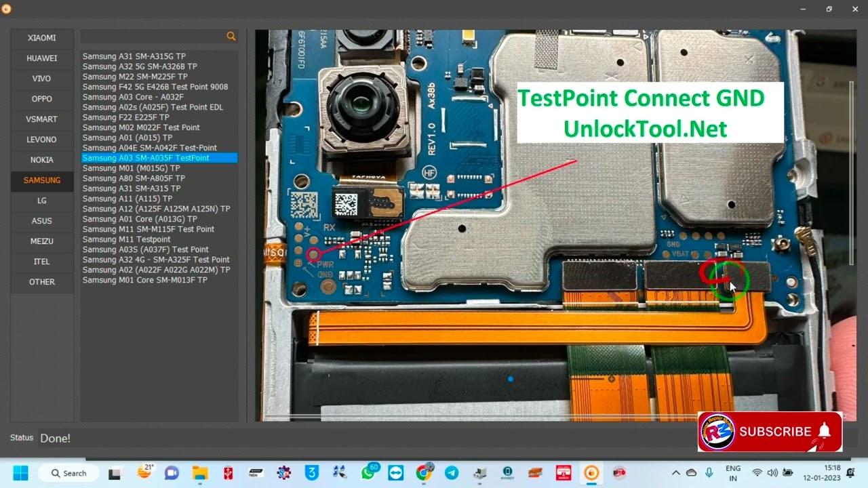Choose Samsung A31 SM-A315G TP entry
This screenshot has width=868, height=488.
tap(134, 56)
